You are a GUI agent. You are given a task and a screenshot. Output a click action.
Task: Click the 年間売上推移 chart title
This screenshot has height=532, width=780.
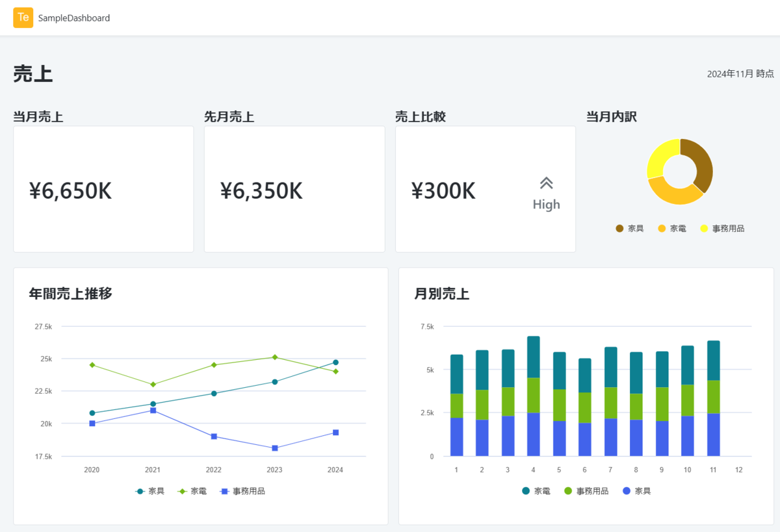point(71,294)
